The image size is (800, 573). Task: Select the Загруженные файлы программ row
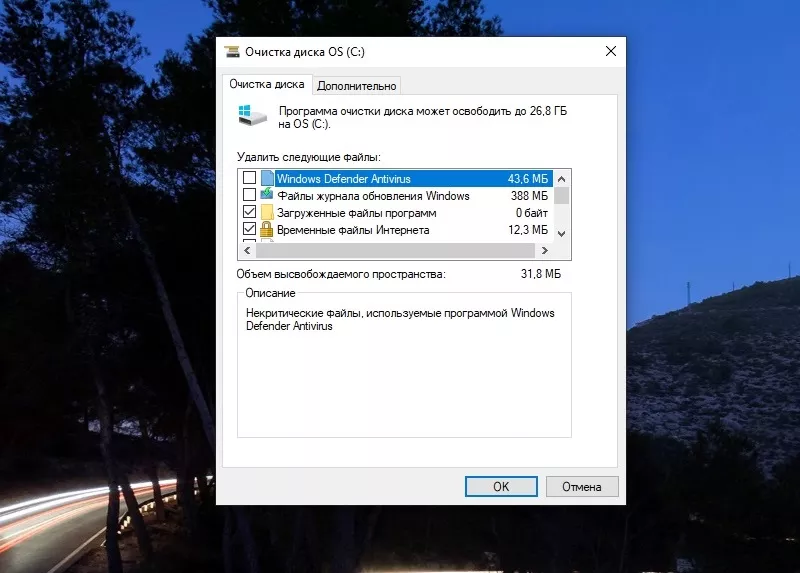point(396,213)
